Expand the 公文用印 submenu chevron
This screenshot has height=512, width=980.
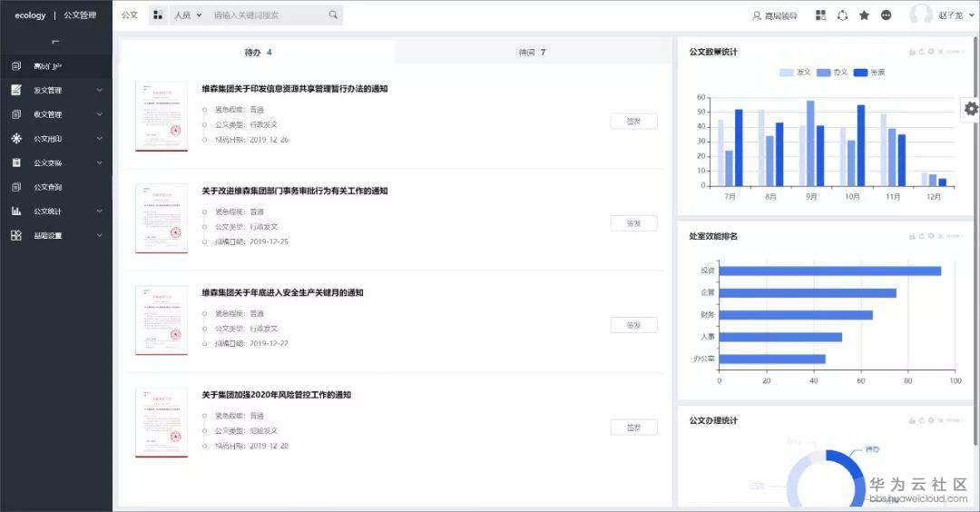click(x=100, y=138)
